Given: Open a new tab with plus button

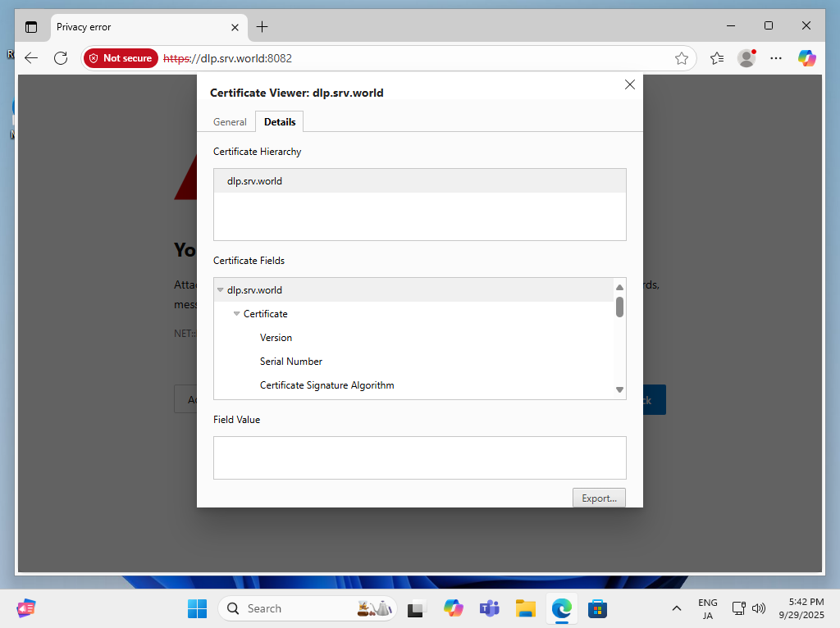Looking at the screenshot, I should pos(262,27).
